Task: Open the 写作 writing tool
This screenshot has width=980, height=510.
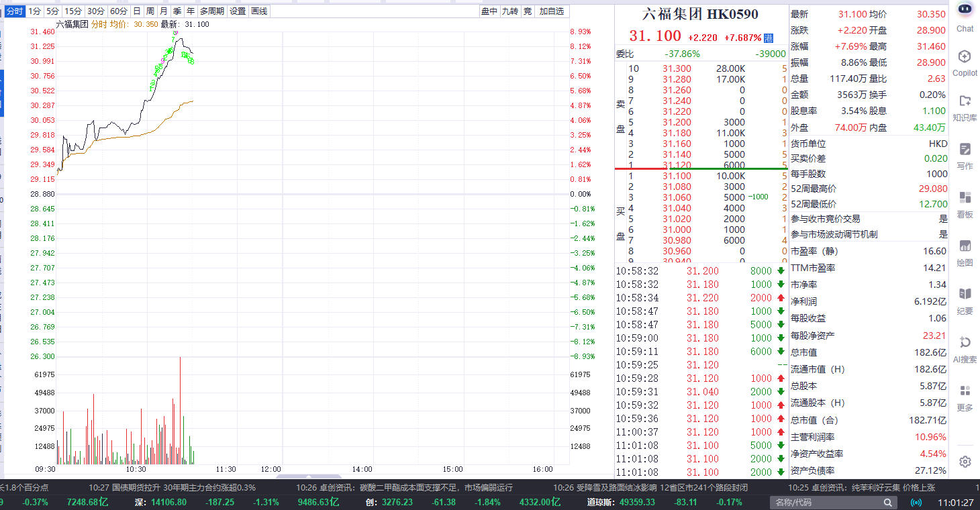Action: pyautogui.click(x=965, y=156)
